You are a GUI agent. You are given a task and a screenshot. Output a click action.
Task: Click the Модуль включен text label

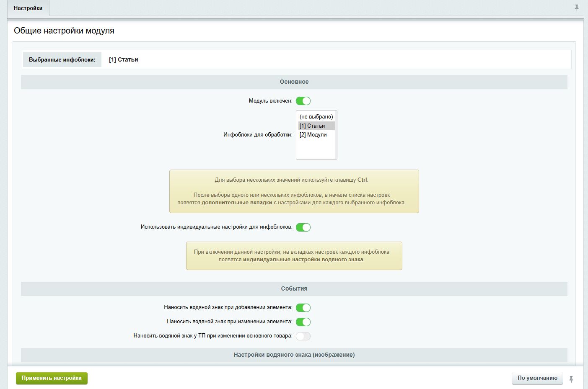270,101
